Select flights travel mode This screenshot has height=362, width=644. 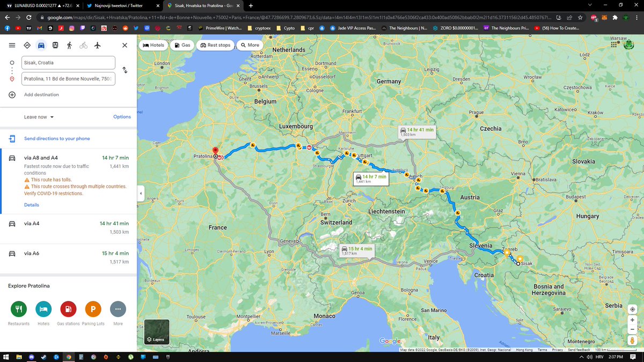tap(97, 45)
